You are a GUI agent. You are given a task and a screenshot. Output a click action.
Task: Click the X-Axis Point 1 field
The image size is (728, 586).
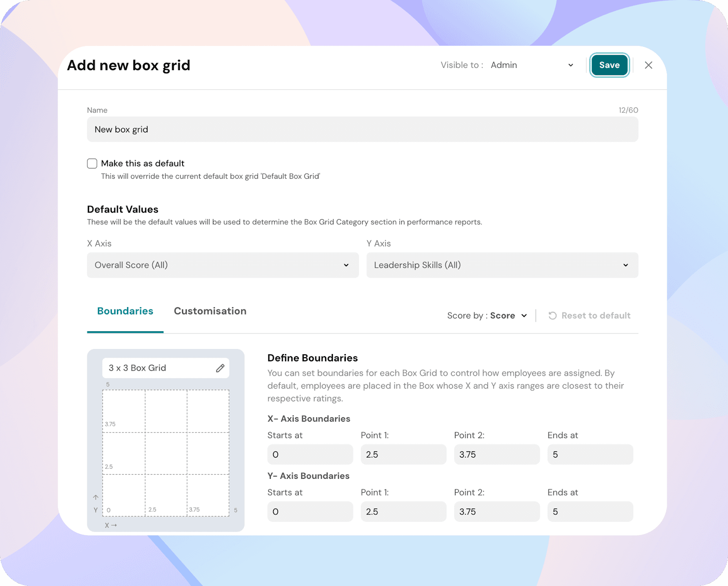[403, 455]
